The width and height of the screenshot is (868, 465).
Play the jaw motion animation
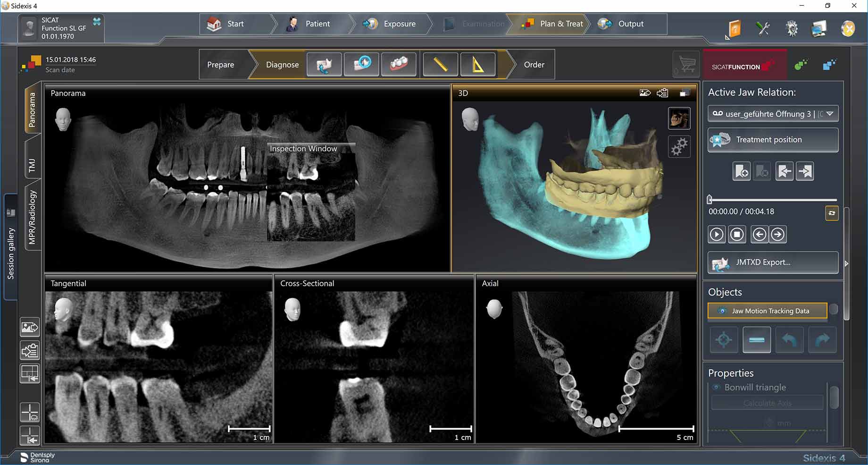(717, 234)
